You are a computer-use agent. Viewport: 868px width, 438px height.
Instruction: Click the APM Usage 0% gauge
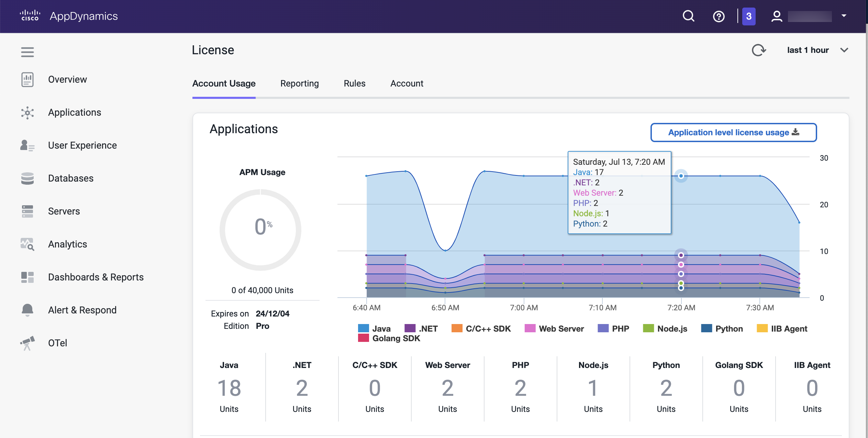tap(260, 230)
